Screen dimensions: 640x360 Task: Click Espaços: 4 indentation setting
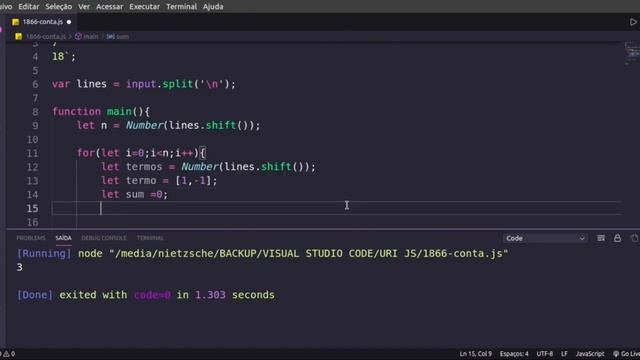pos(514,354)
